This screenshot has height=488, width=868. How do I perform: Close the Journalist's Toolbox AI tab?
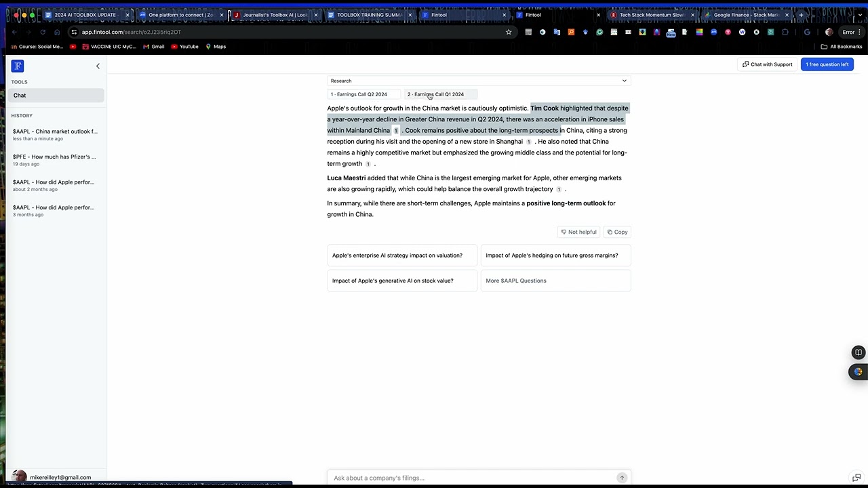315,15
